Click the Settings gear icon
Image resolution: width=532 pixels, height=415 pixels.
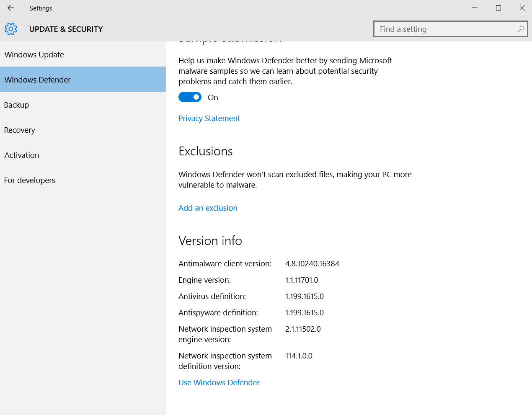pyautogui.click(x=11, y=29)
